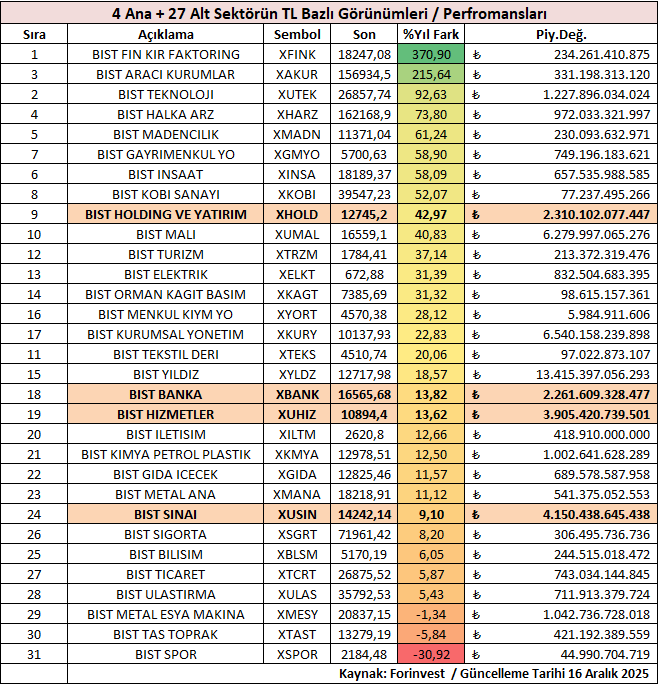
Task: Select the XFINK symbol cell
Action: tap(297, 54)
